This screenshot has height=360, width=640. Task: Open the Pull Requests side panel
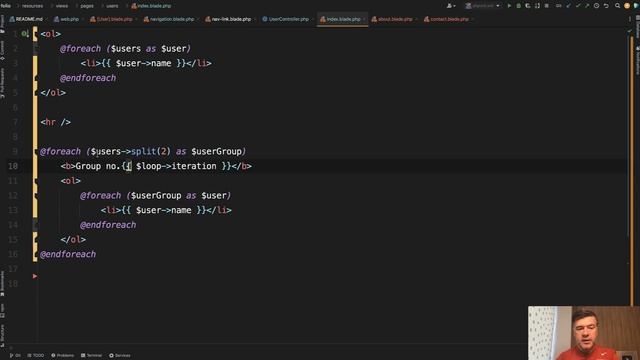tap(2, 83)
